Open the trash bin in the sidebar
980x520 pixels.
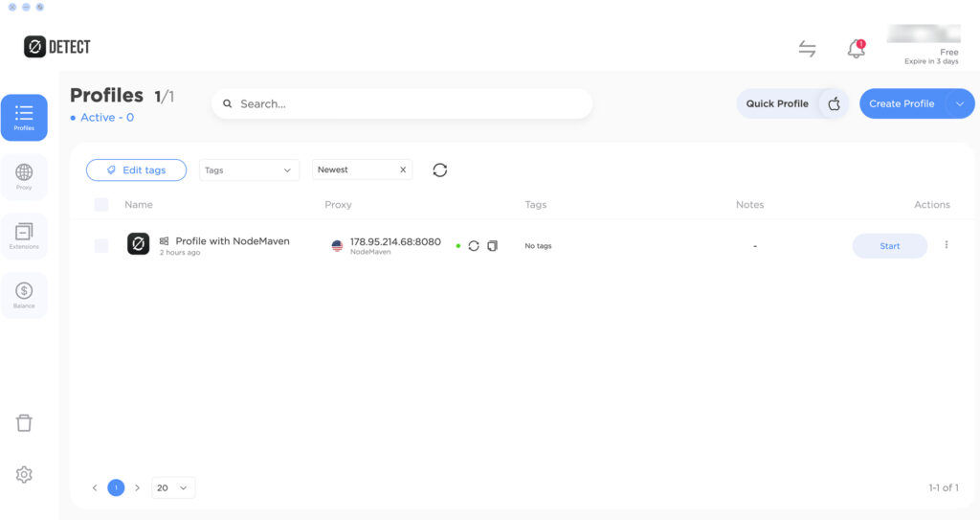click(24, 423)
